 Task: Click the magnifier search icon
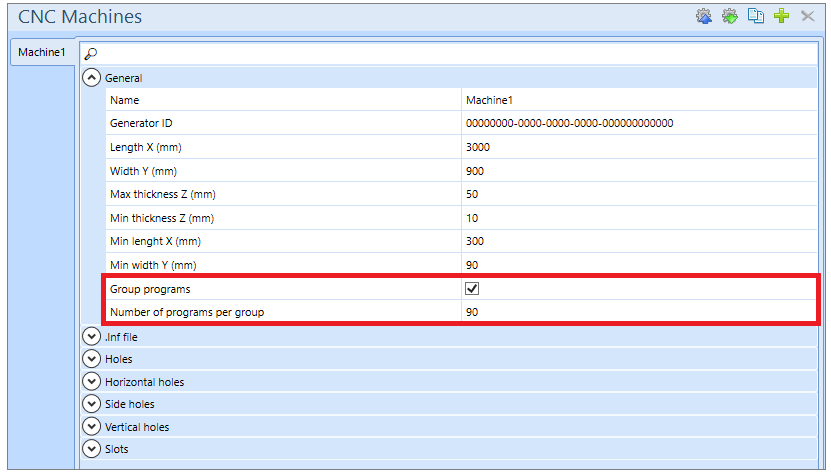[91, 53]
